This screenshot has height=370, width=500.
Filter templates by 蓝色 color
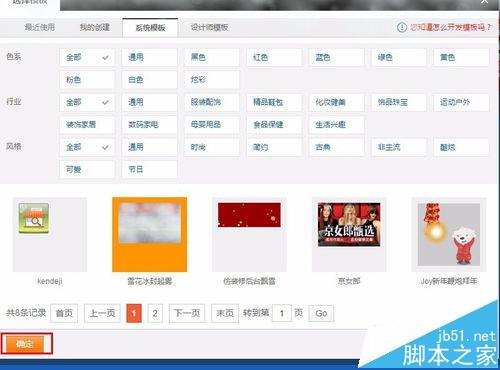tap(337, 57)
